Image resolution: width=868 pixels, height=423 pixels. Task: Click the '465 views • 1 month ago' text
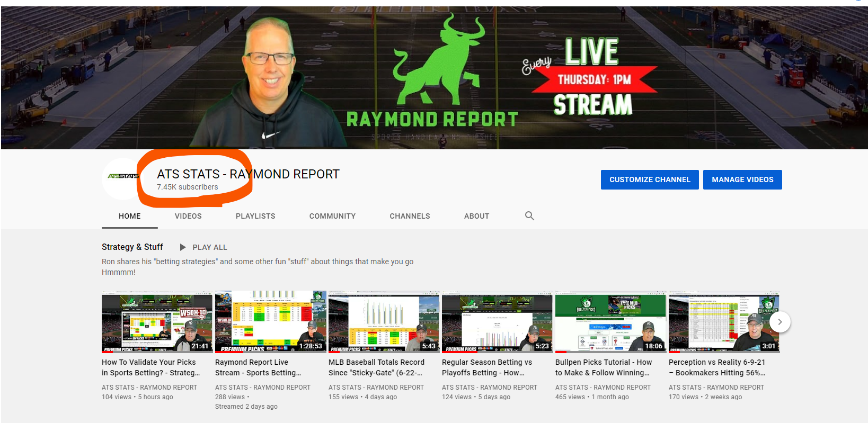(x=592, y=397)
